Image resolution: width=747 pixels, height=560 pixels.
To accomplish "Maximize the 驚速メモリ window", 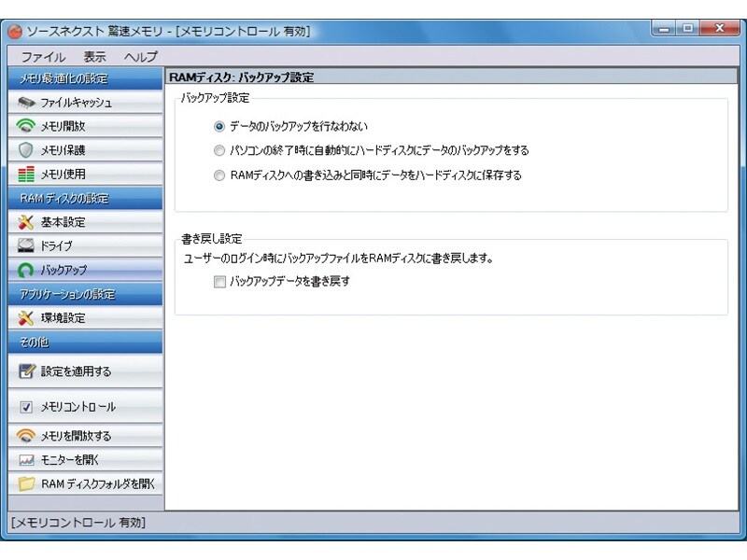I will pos(687,28).
